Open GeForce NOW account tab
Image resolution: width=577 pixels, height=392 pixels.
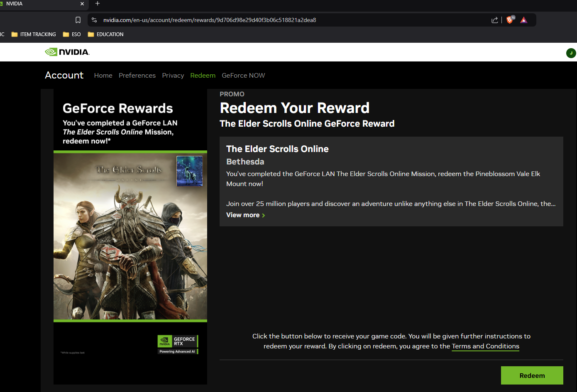click(x=243, y=76)
